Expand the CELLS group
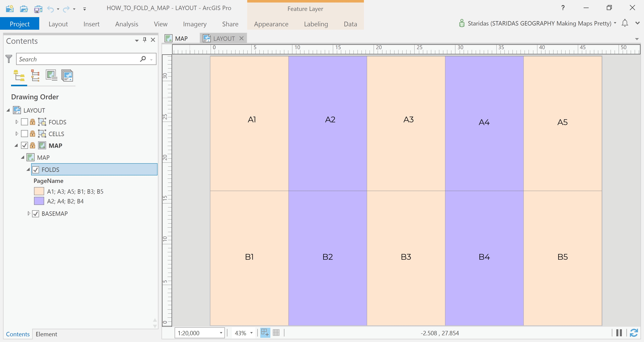Screen dimensions: 644x342 [x=17, y=134]
